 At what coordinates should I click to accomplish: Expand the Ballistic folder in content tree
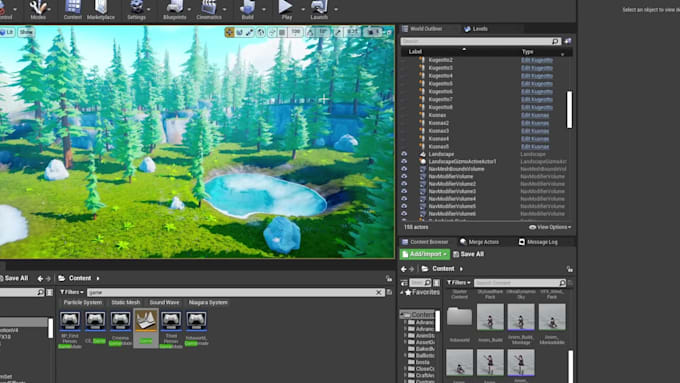[405, 356]
